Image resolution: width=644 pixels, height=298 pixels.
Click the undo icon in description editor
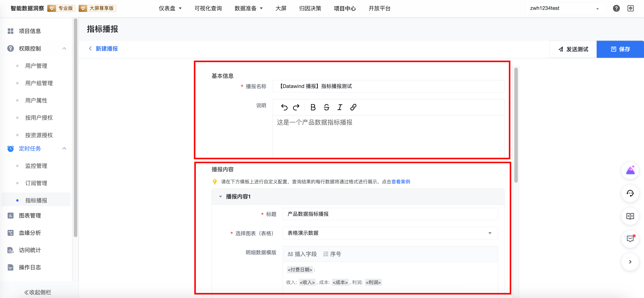point(284,107)
